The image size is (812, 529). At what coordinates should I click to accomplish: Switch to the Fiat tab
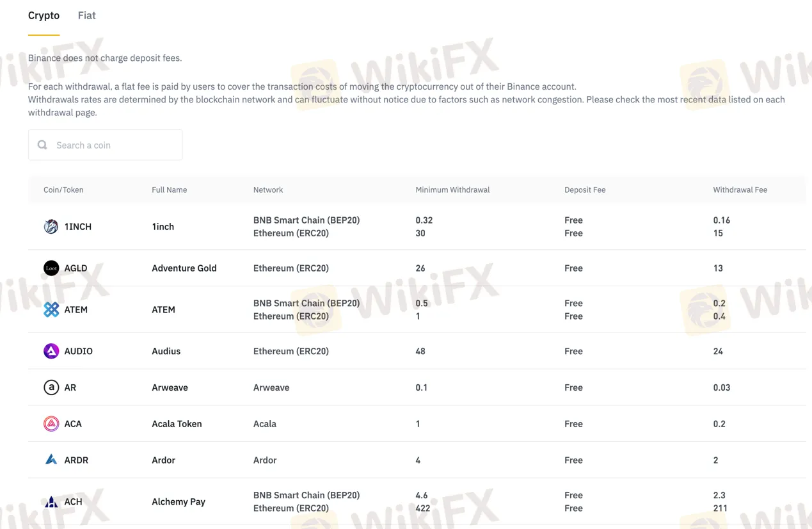[86, 15]
